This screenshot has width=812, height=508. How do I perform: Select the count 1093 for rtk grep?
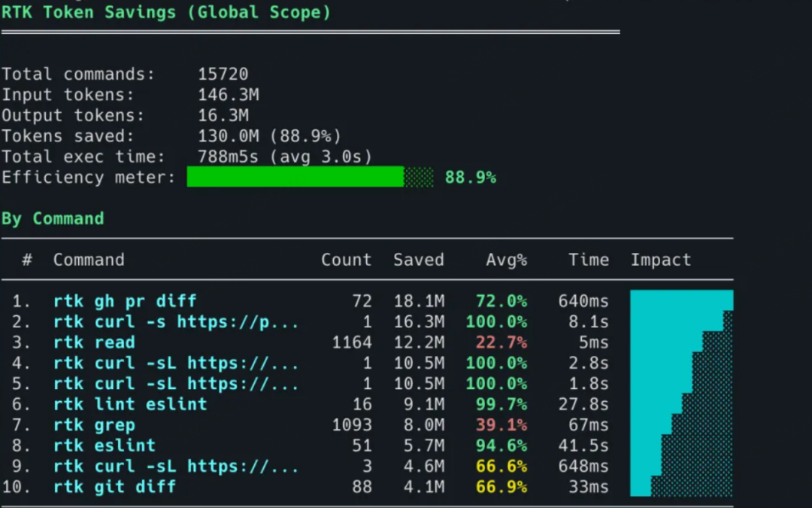tap(352, 425)
